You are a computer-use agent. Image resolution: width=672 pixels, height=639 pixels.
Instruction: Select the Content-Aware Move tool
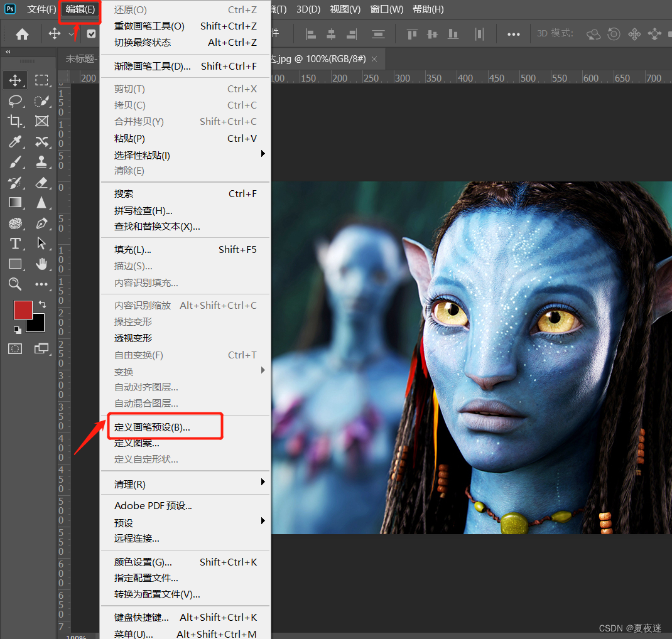tap(41, 141)
